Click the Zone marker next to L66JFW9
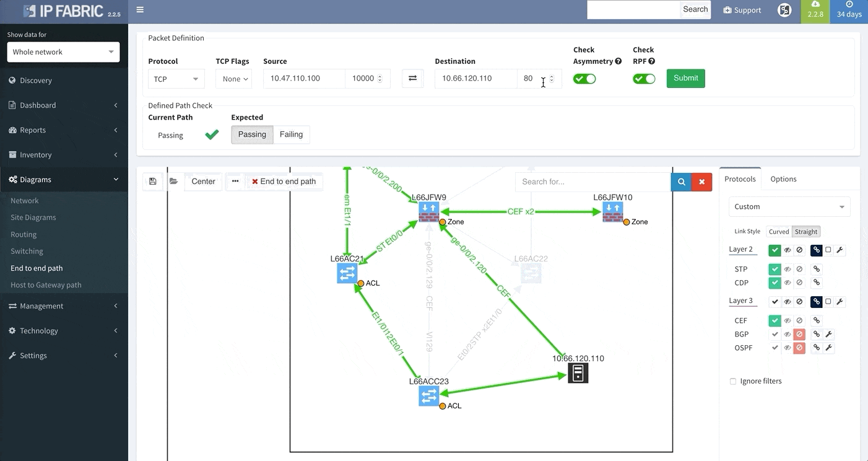Image resolution: width=868 pixels, height=461 pixels. (443, 222)
